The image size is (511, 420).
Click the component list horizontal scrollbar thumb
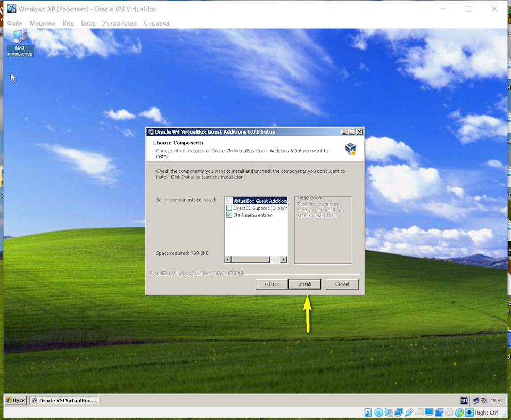click(x=250, y=259)
